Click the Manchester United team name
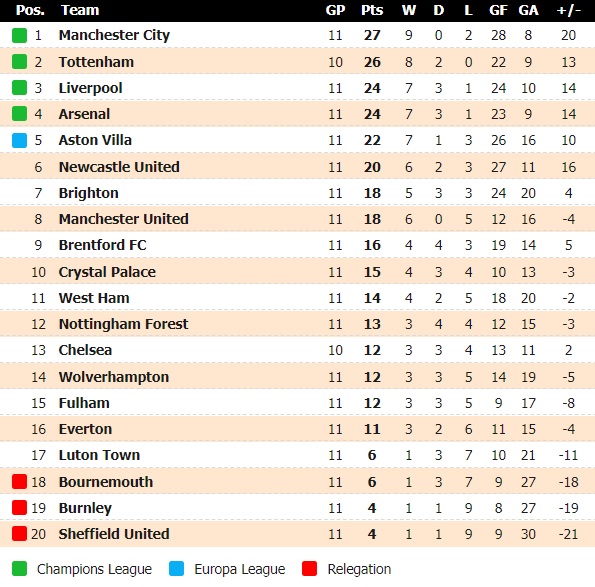Screen dimensions: 595x587 point(124,219)
